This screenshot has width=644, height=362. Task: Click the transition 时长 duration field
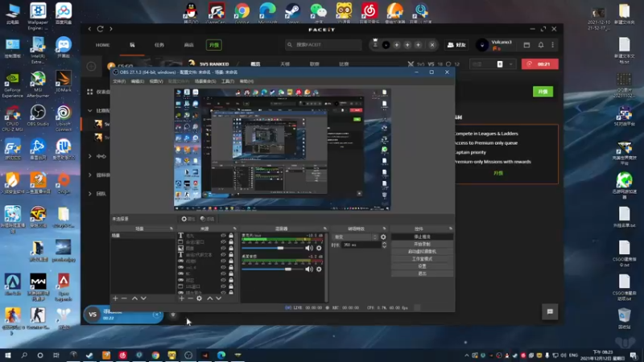(x=361, y=245)
